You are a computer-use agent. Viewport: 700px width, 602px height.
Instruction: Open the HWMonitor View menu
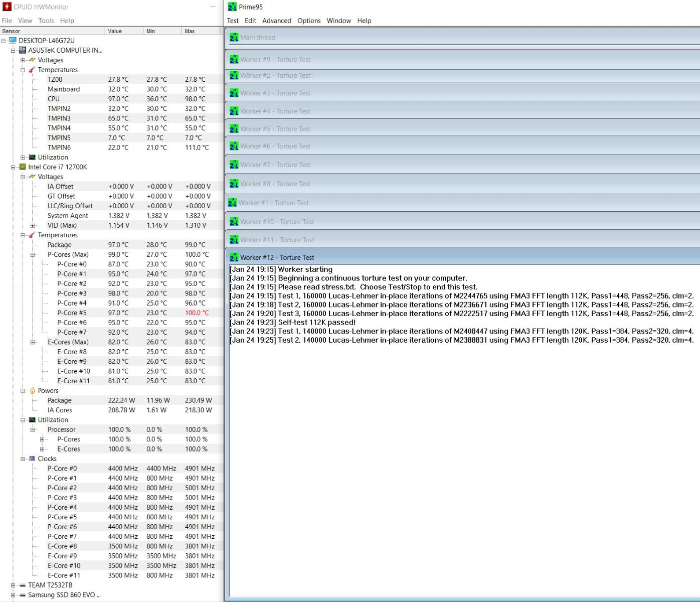[x=25, y=21]
